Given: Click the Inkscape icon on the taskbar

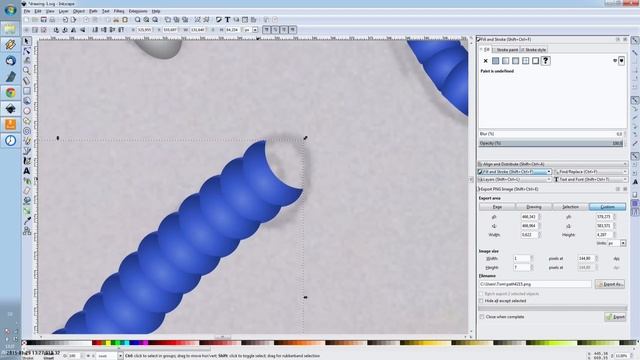Looking at the screenshot, I should point(11,109).
